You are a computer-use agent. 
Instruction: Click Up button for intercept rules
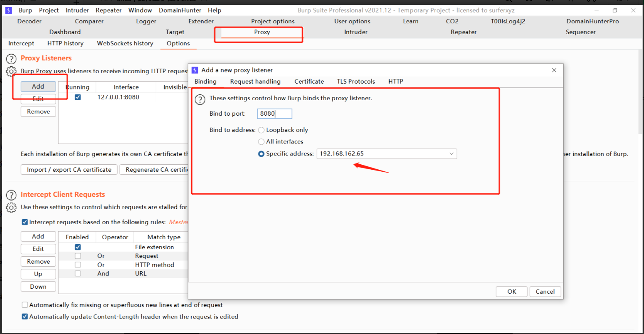[38, 274]
